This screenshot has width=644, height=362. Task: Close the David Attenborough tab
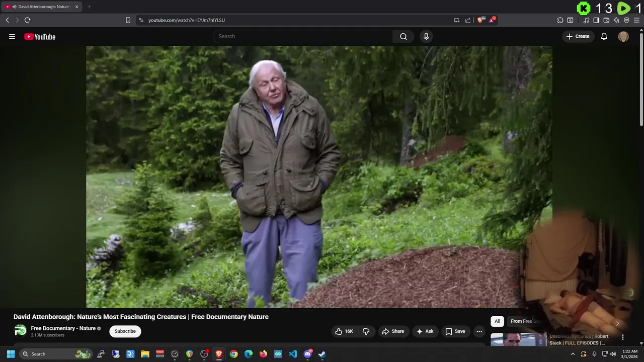(x=76, y=7)
